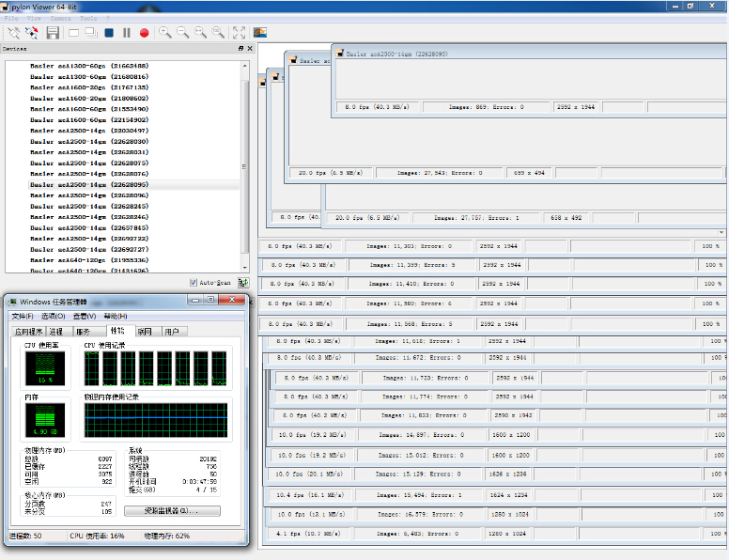729x560 pixels.
Task: Click the memory 4.90 GB gauge
Action: [x=45, y=420]
